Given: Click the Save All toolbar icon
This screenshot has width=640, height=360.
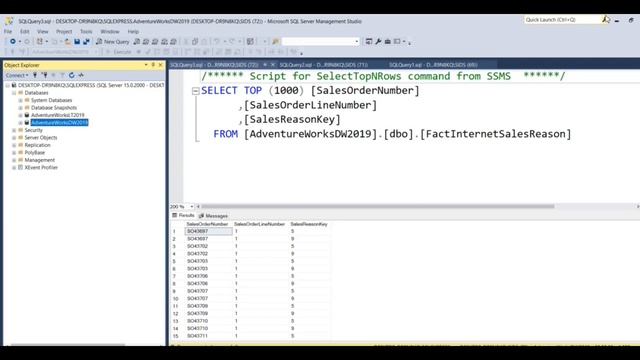Looking at the screenshot, I should point(86,42).
